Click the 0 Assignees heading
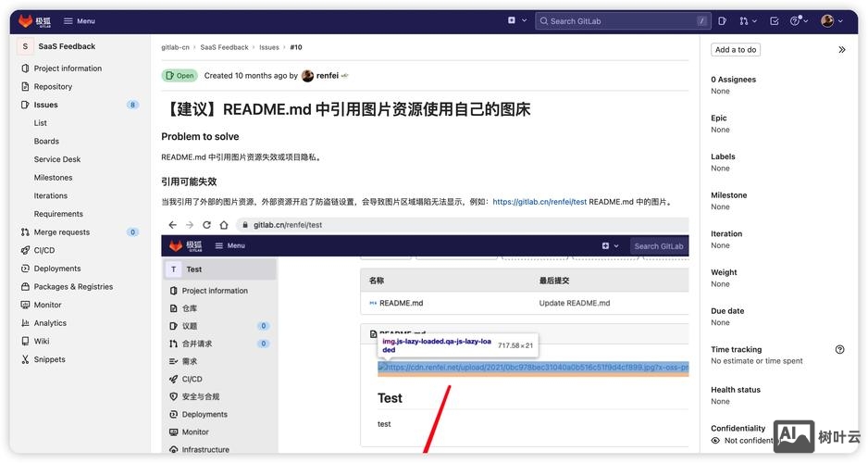868x463 pixels. tap(733, 80)
